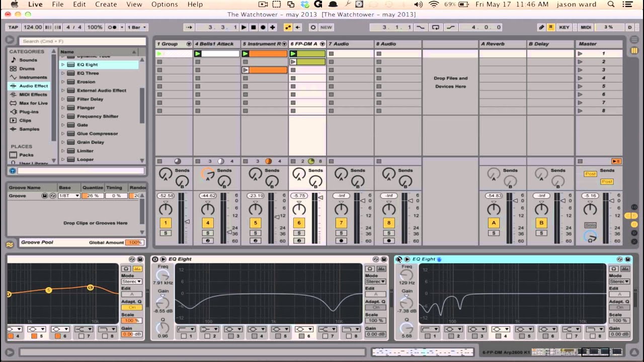Toggle the MIDI map mode button
The image size is (644, 362).
pos(586,27)
